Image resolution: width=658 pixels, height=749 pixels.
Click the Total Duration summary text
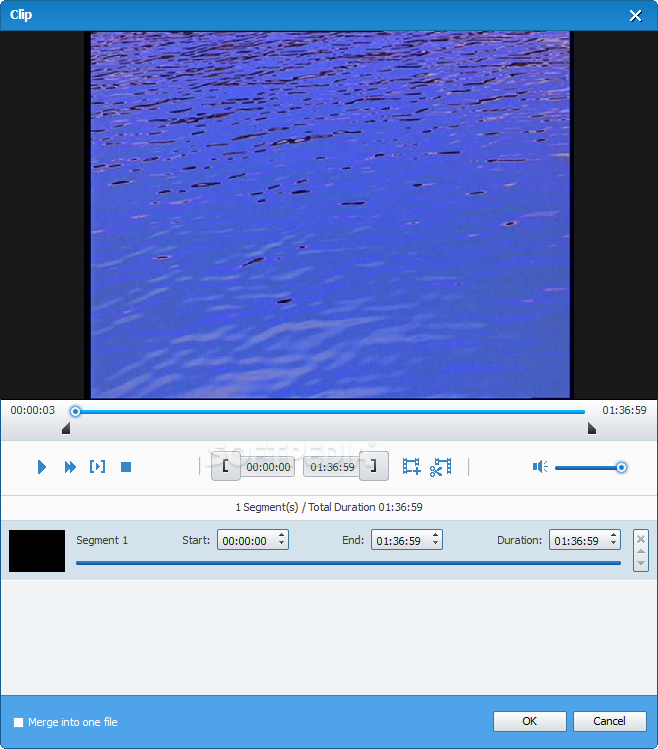pyautogui.click(x=329, y=507)
